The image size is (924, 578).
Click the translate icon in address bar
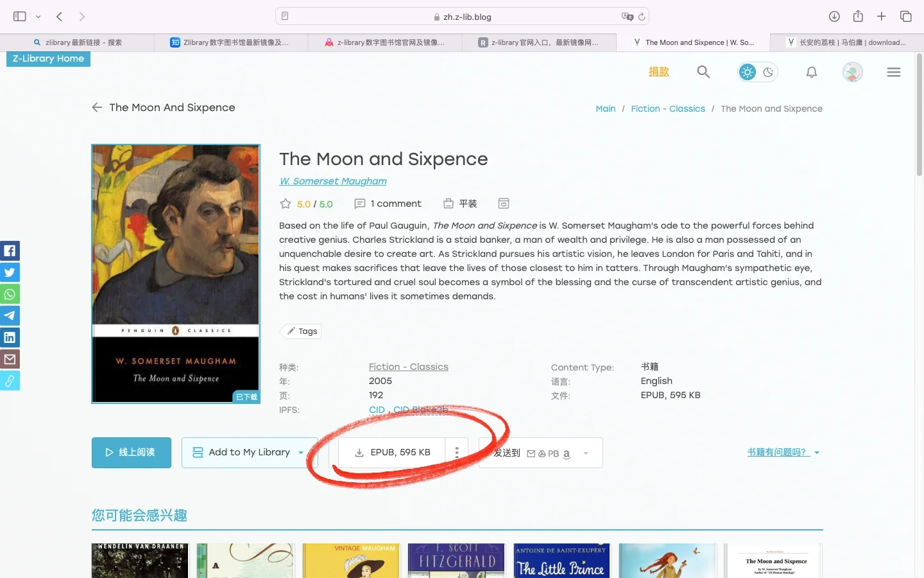627,17
